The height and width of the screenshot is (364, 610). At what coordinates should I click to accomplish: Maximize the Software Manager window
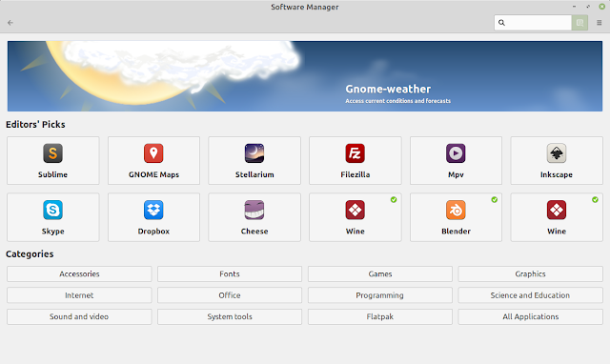(588, 7)
